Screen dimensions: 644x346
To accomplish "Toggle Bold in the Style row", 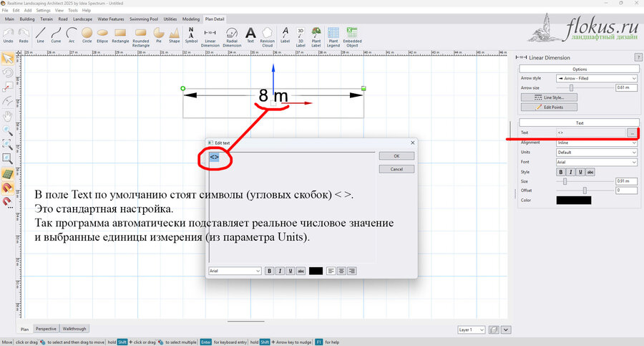I will tap(560, 172).
